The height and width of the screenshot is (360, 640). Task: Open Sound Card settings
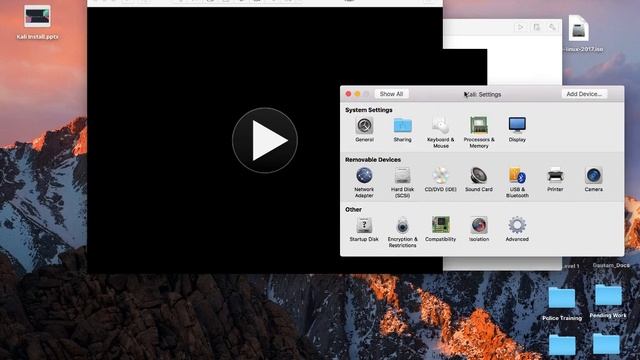click(479, 180)
